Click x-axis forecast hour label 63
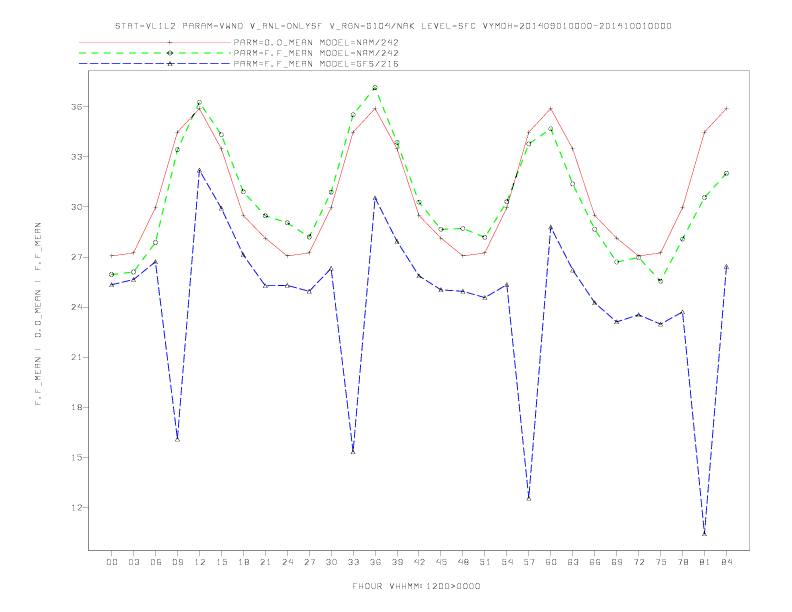The image size is (792, 612). click(x=573, y=562)
